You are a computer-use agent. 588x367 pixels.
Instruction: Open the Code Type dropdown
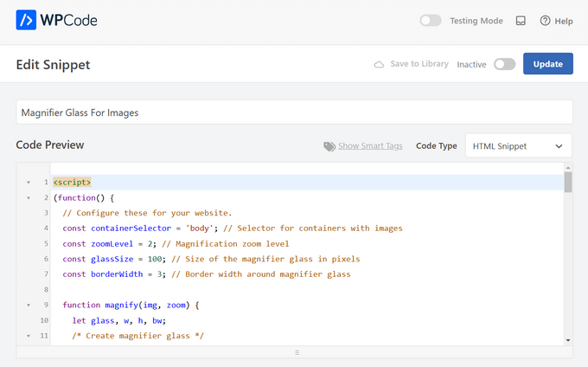[519, 145]
